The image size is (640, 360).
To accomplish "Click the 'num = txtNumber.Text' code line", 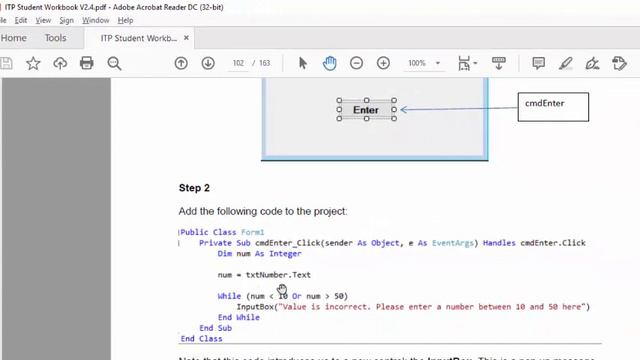I will click(264, 275).
